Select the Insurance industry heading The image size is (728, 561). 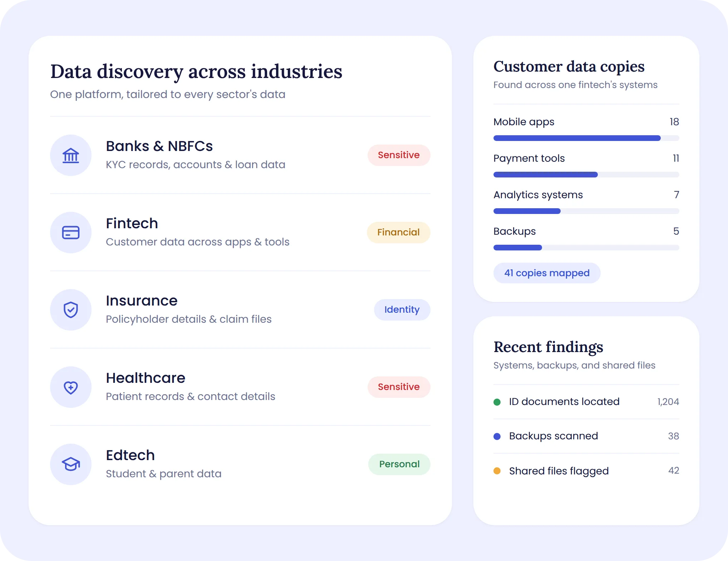(142, 301)
